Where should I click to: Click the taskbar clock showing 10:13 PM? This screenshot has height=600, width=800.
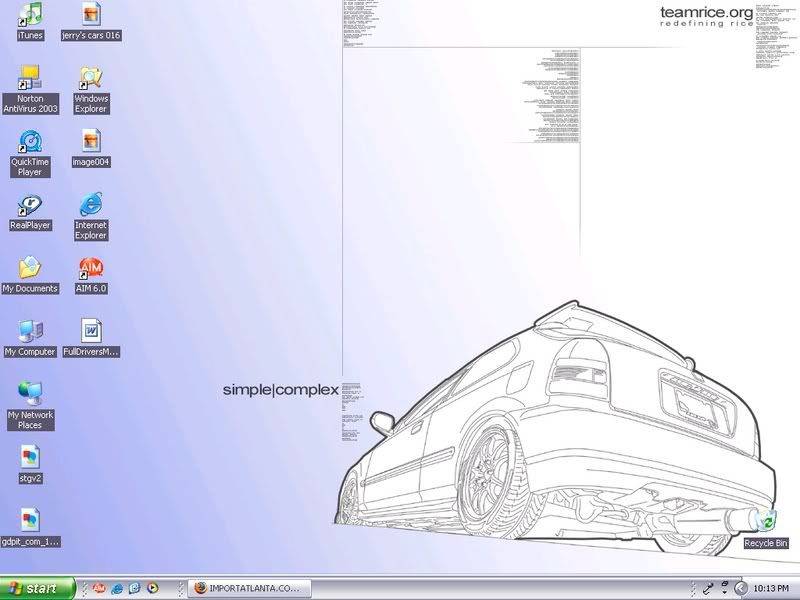(x=770, y=588)
